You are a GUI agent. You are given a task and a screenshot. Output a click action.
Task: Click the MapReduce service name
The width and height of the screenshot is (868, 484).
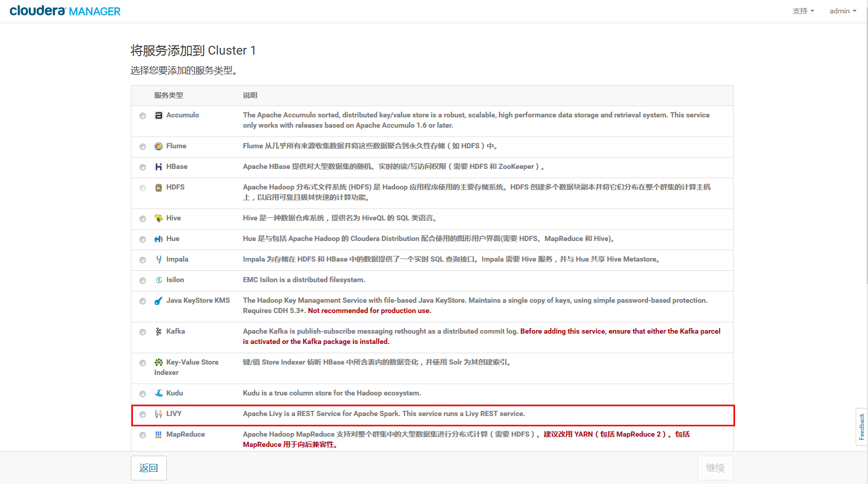[185, 435]
